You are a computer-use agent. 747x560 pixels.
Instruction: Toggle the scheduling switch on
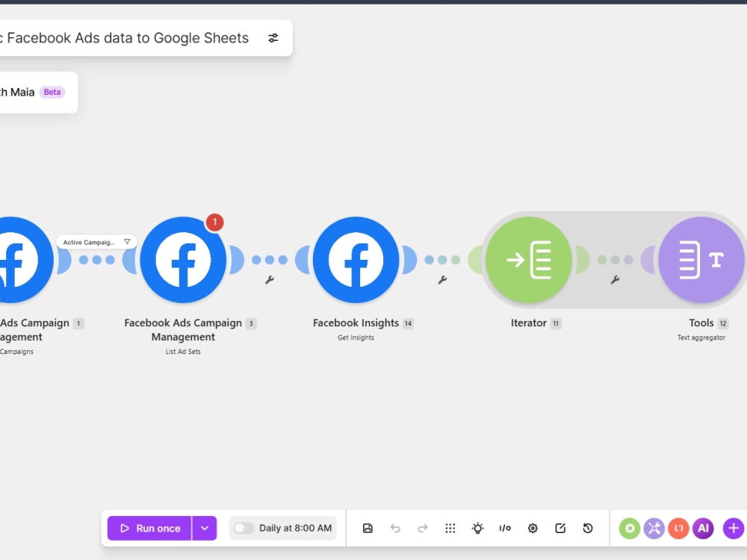[x=244, y=528]
